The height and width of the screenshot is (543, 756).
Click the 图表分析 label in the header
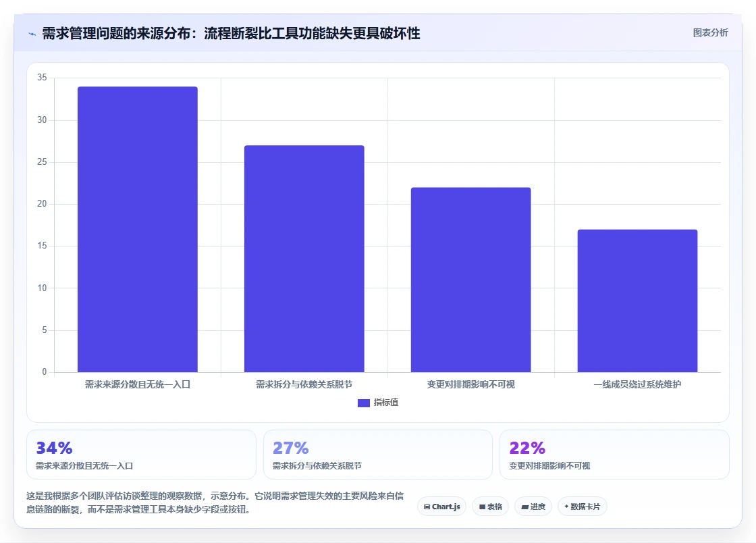pos(710,33)
